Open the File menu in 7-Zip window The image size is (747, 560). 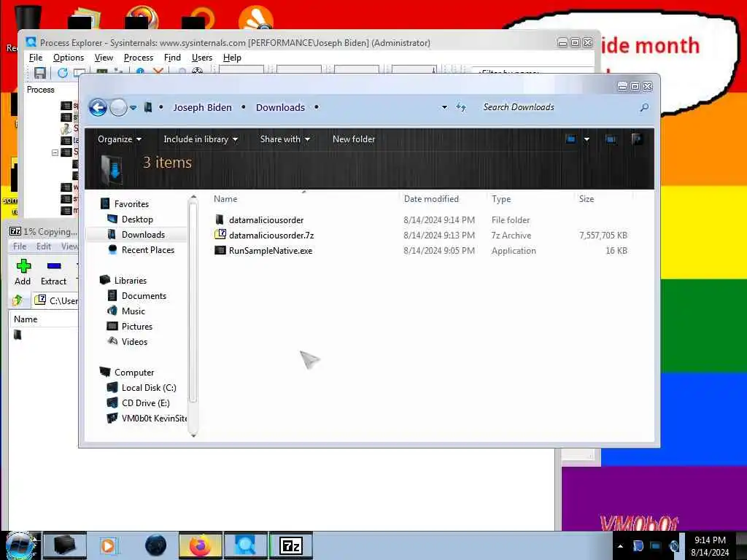(20, 246)
